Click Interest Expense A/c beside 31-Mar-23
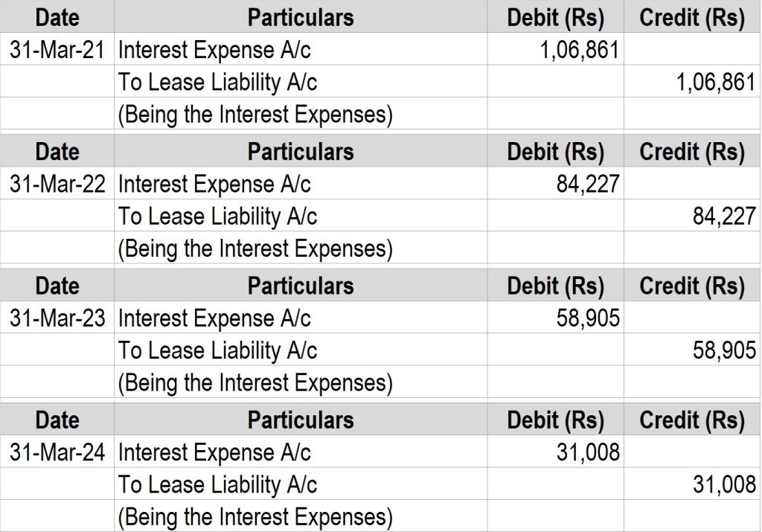Viewport: 762px width, 532px height. (214, 318)
